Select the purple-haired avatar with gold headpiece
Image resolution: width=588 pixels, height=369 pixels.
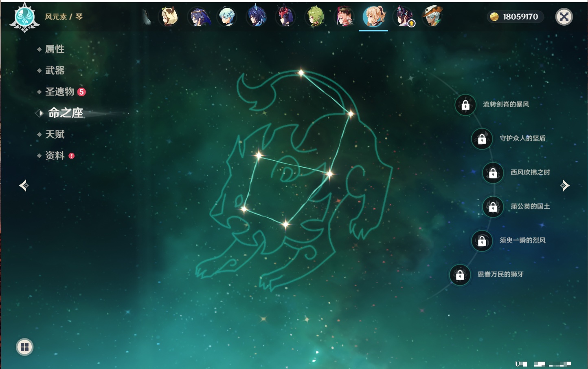click(x=199, y=17)
